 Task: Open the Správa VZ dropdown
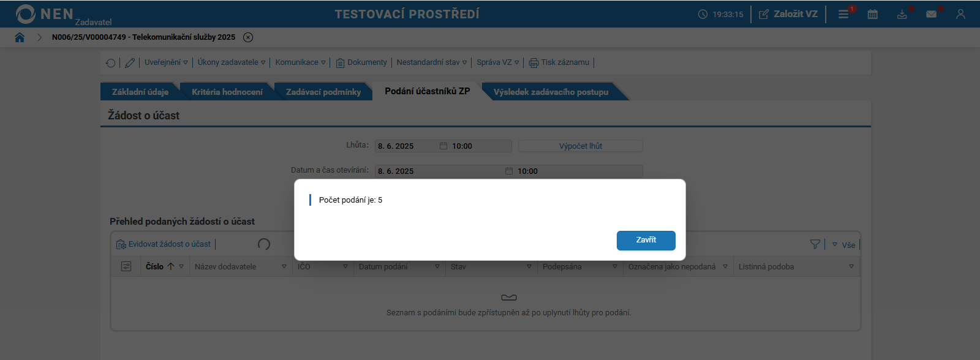[x=498, y=62]
